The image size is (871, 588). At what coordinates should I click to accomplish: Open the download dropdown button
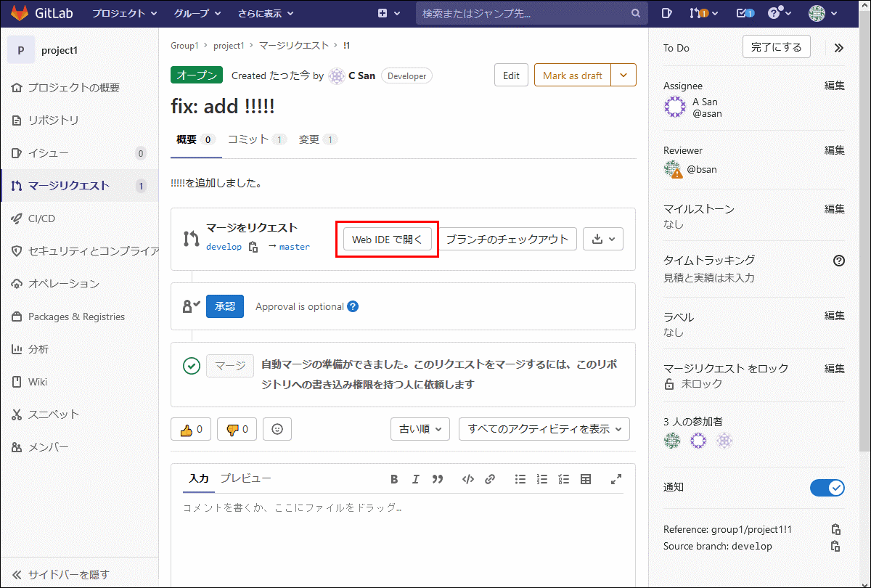pos(603,239)
